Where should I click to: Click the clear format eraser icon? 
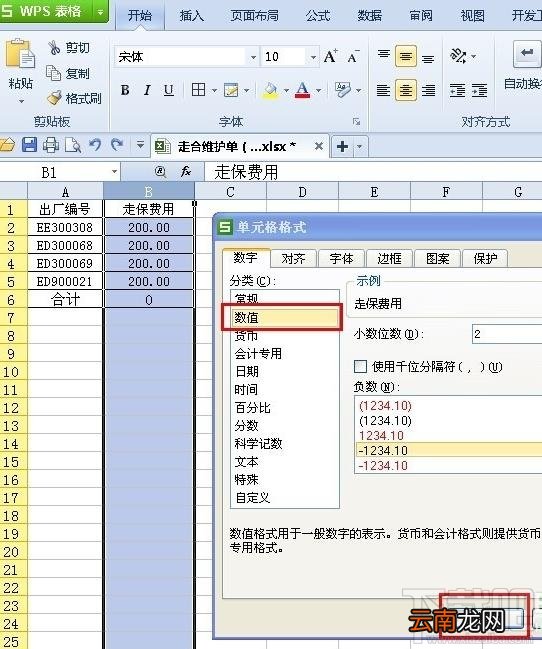pyautogui.click(x=343, y=89)
